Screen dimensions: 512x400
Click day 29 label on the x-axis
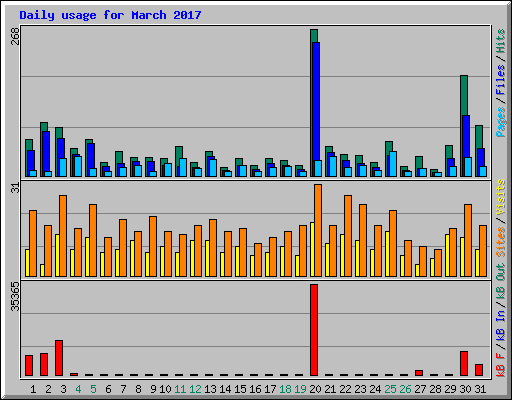click(x=450, y=389)
